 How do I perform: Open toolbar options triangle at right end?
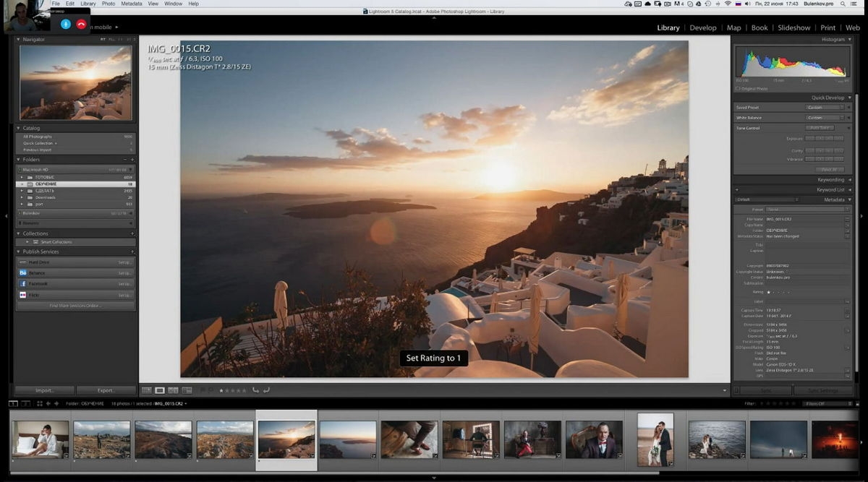click(725, 391)
